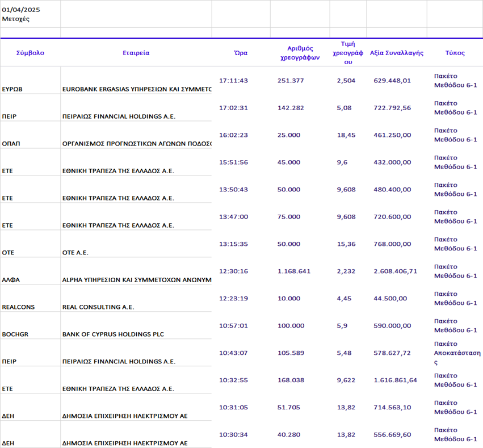The height and width of the screenshot is (448, 483).
Task: Select price cell 18,45
Action: [x=346, y=135]
